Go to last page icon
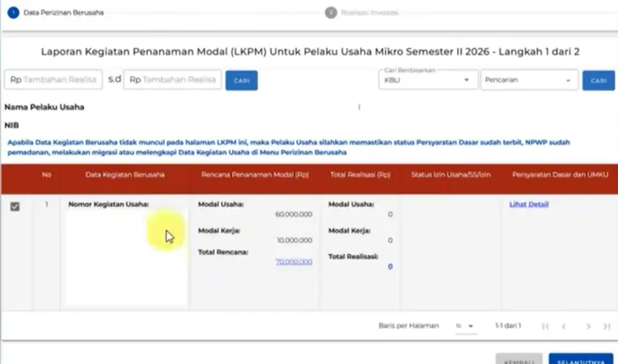 [607, 326]
